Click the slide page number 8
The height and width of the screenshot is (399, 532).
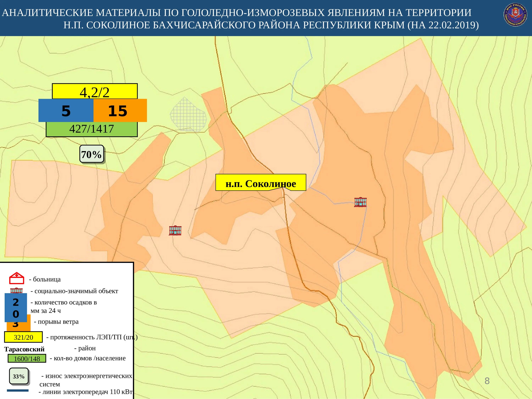click(x=487, y=381)
